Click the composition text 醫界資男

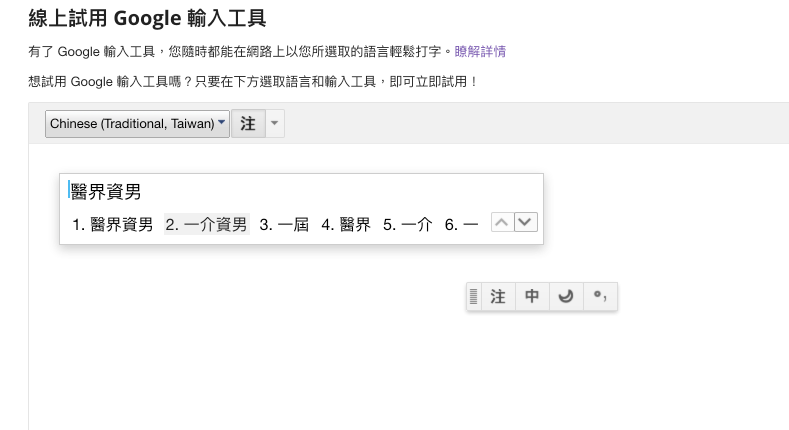pos(105,192)
